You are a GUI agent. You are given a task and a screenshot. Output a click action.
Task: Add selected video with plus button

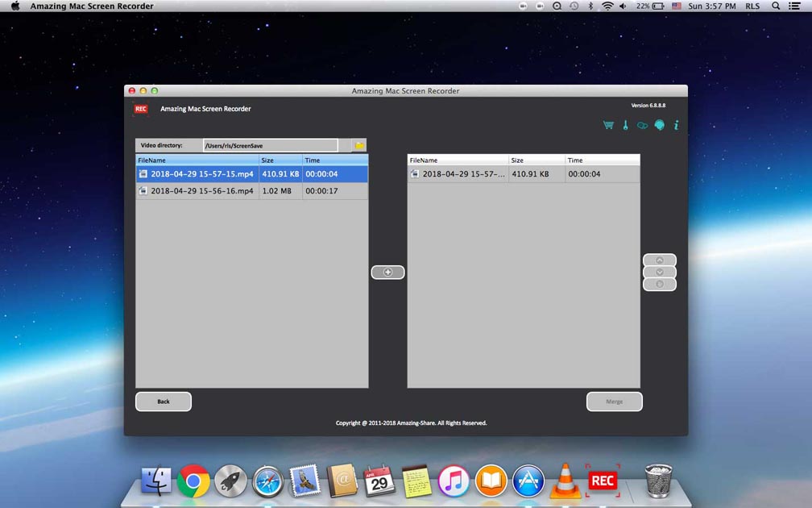[388, 273]
